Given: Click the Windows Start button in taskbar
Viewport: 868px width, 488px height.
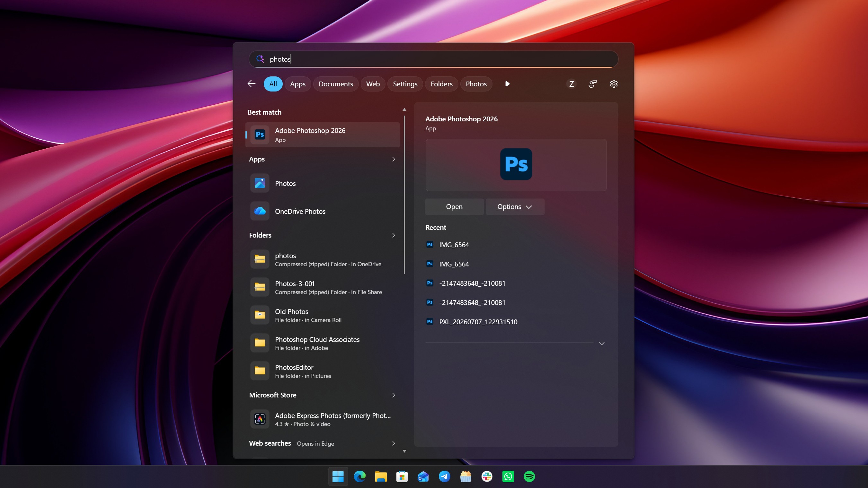Looking at the screenshot, I should 338,476.
